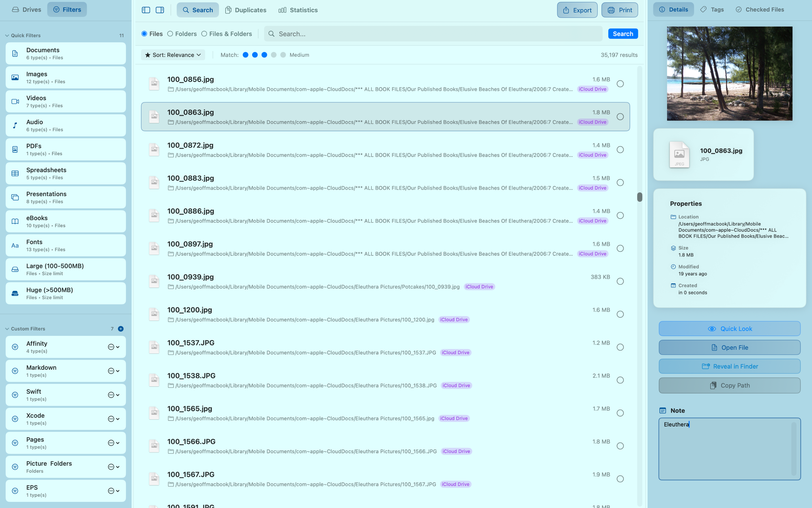812x508 pixels.
Task: Check the 100_0863.jpg result circle
Action: [x=620, y=117]
